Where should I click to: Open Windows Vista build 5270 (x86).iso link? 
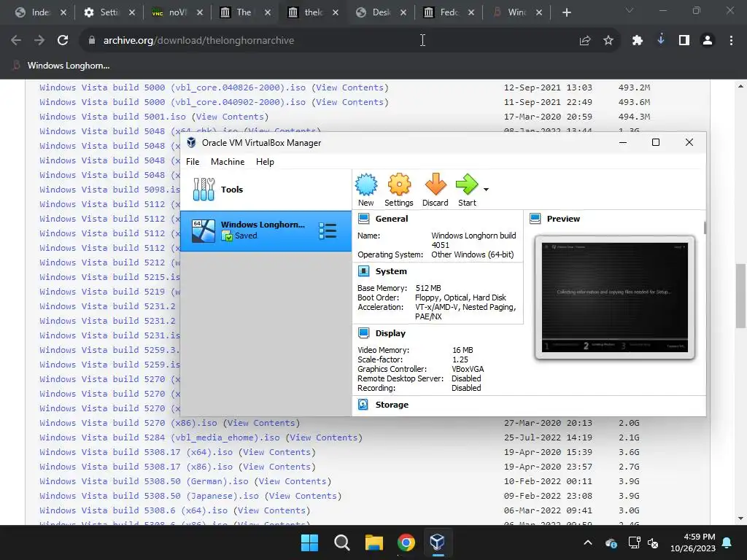pos(128,423)
